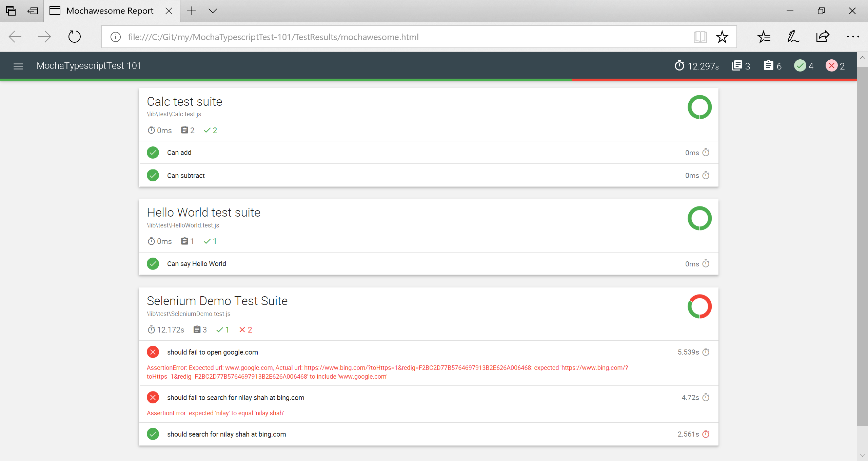This screenshot has height=461, width=868.
Task: Open the favorites hub icon
Action: [764, 37]
